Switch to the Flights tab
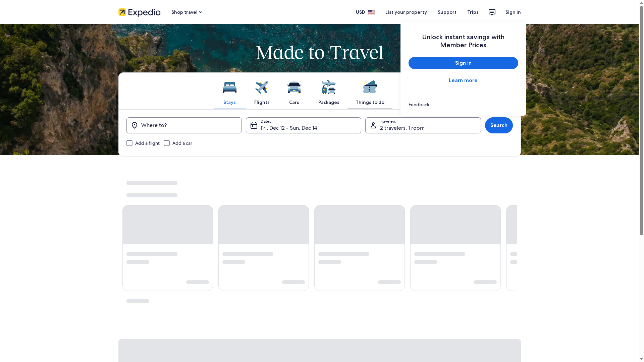The height and width of the screenshot is (362, 644). coord(262,93)
